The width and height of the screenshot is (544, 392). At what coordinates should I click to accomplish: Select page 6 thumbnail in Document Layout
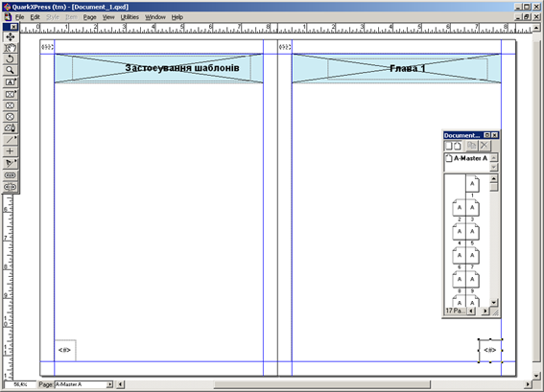pos(459,256)
